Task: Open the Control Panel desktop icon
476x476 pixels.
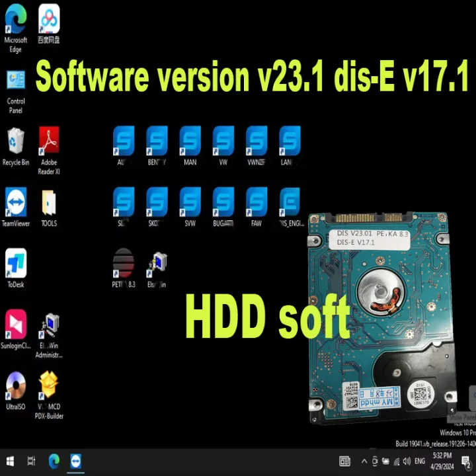Action: pyautogui.click(x=15, y=93)
